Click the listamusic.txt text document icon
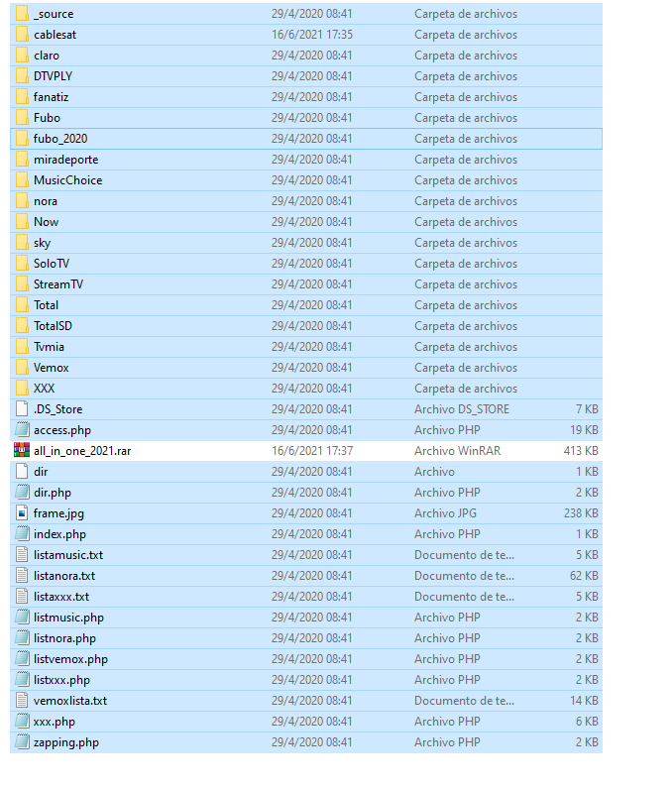This screenshot has width=672, height=787. [22, 554]
